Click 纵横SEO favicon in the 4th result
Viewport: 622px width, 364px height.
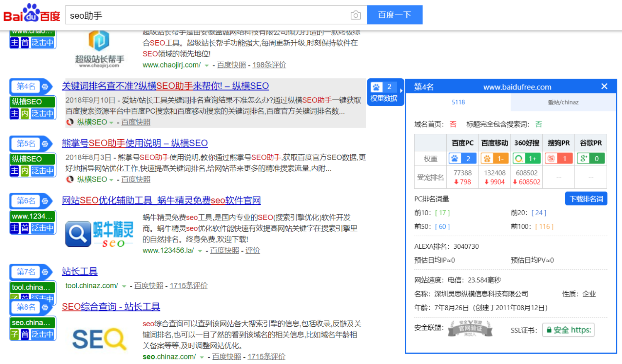pyautogui.click(x=70, y=122)
